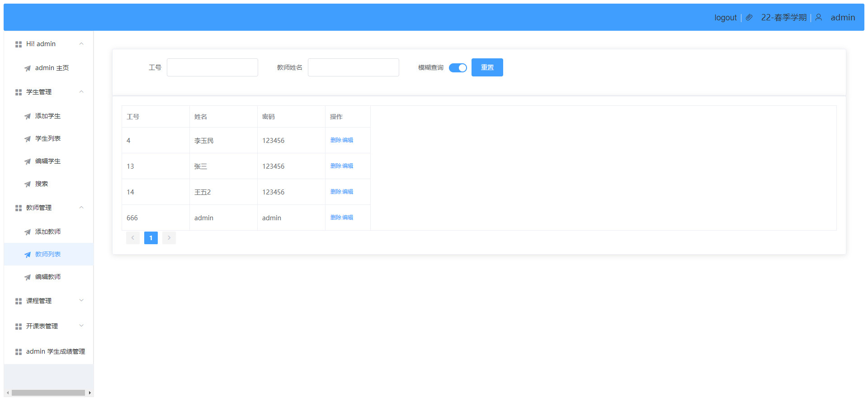
Task: Click the grid icon beside Hi! admin
Action: point(19,44)
